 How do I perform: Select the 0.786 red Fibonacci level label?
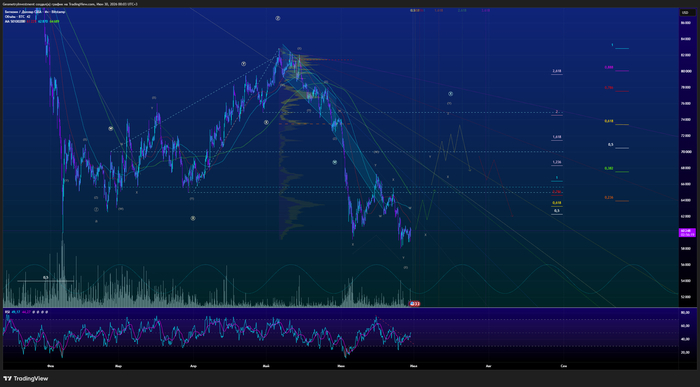point(608,88)
